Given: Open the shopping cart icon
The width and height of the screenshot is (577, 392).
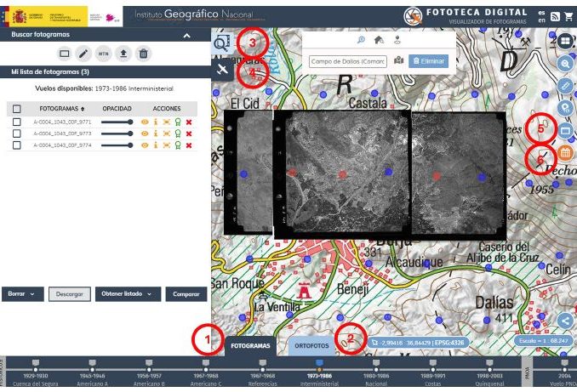Looking at the screenshot, I should coord(568,16).
